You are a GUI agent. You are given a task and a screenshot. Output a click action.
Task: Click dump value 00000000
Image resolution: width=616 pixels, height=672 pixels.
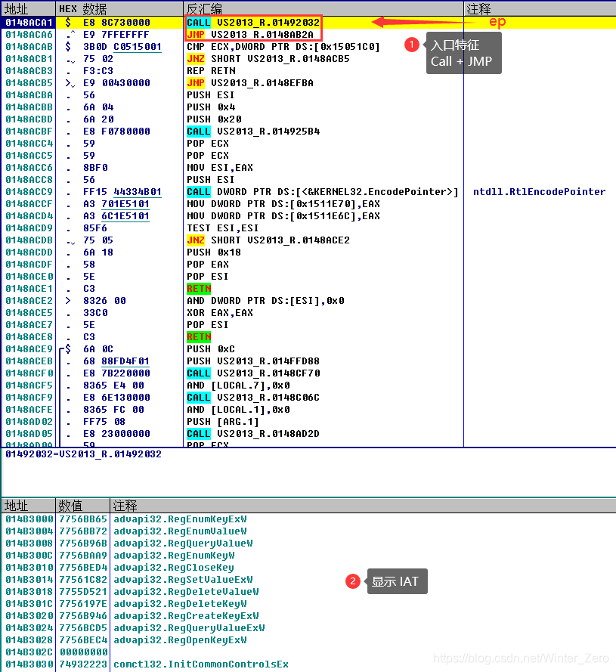tap(83, 652)
